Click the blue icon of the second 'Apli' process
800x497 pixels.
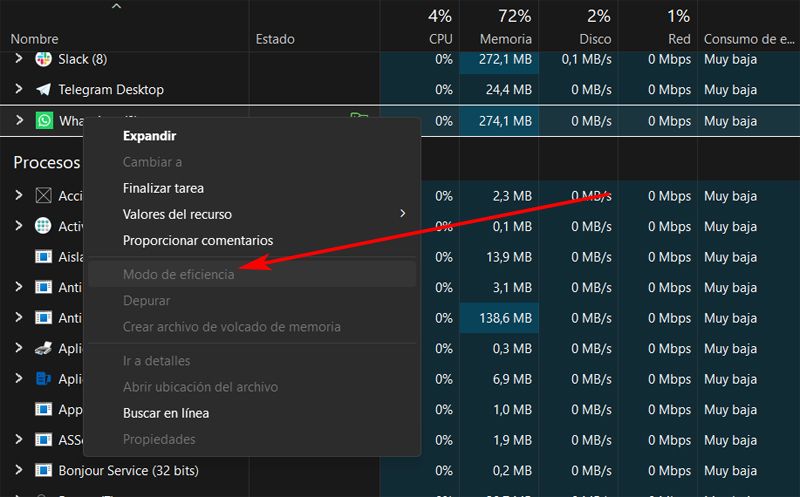point(43,379)
